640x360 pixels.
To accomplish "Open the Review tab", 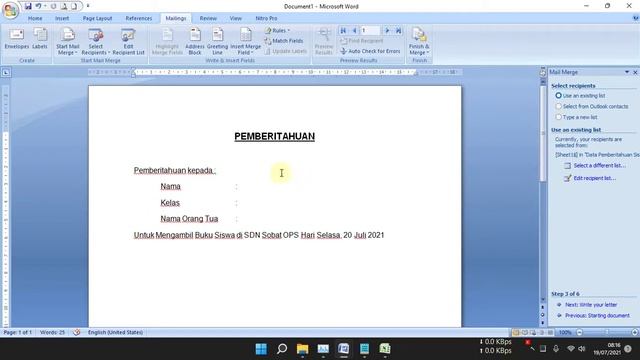I will pos(208,18).
